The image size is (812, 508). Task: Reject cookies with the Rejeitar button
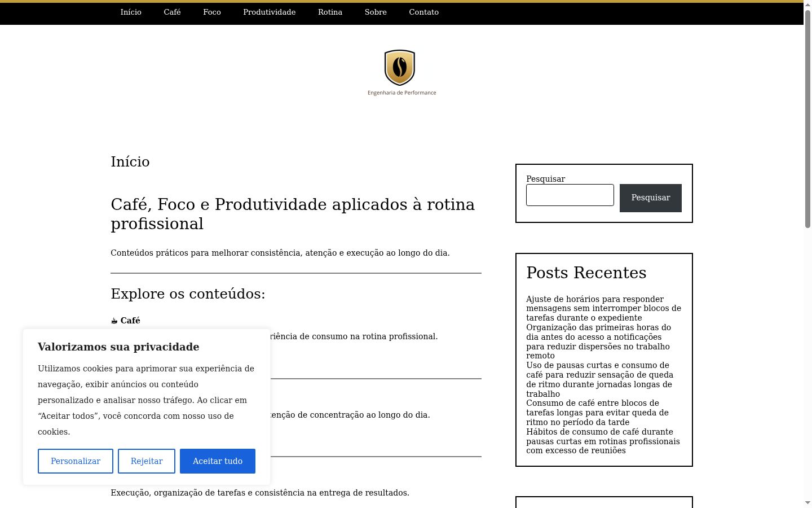click(147, 461)
